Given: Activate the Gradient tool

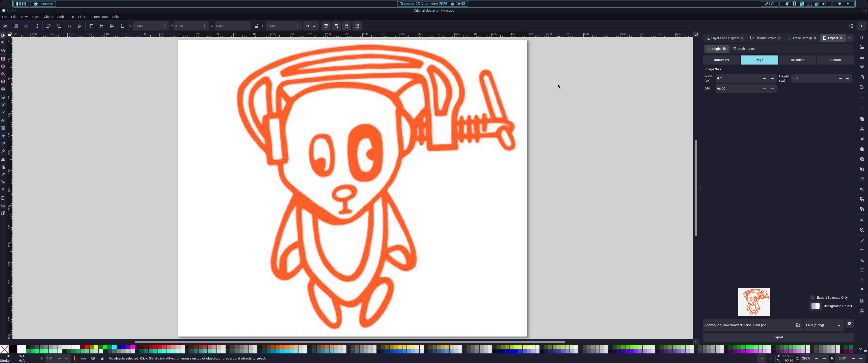Looking at the screenshot, I should 3,128.
